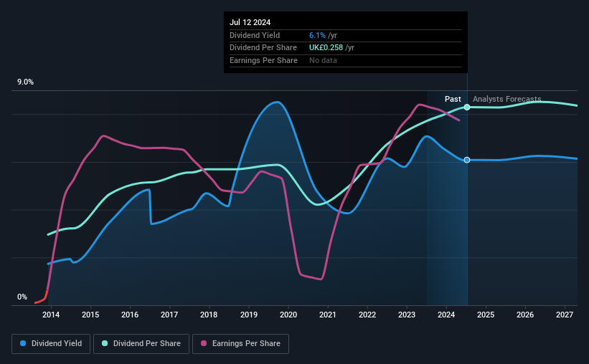This screenshot has height=364, width=589.
Task: Click the 2021 x-axis label
Action: [x=328, y=315]
